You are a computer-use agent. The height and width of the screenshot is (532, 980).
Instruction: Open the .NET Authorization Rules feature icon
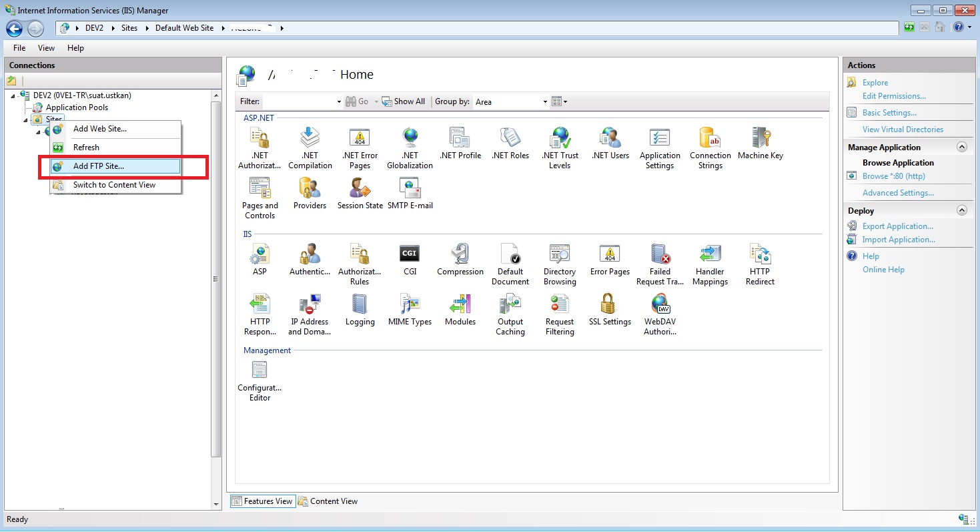point(260,148)
